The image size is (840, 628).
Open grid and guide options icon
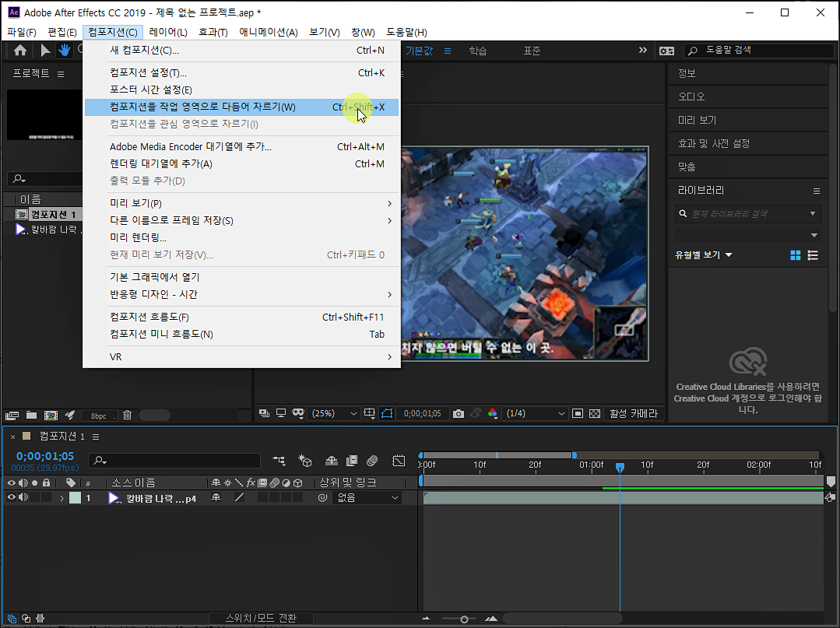[x=369, y=413]
